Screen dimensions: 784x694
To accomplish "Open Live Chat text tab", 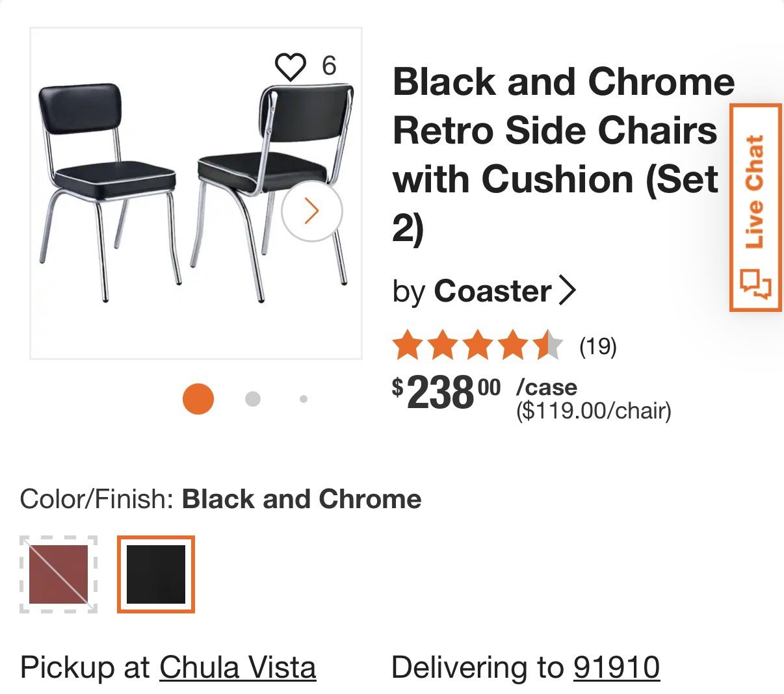I will coord(755,192).
